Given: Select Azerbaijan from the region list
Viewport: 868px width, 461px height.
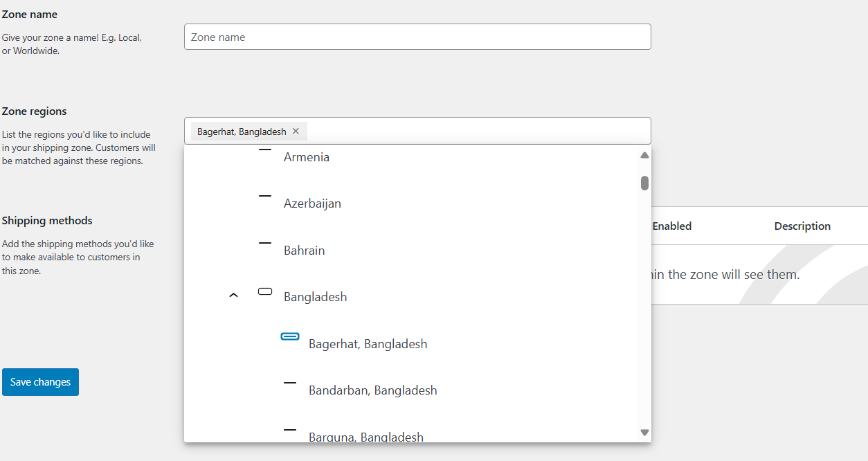Looking at the screenshot, I should pyautogui.click(x=312, y=203).
